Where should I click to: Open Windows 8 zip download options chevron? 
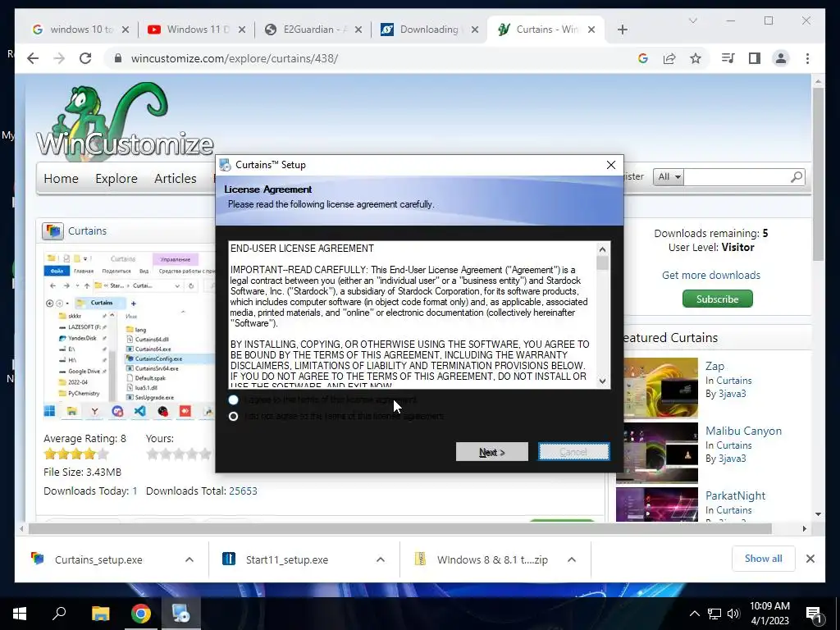[x=572, y=559]
